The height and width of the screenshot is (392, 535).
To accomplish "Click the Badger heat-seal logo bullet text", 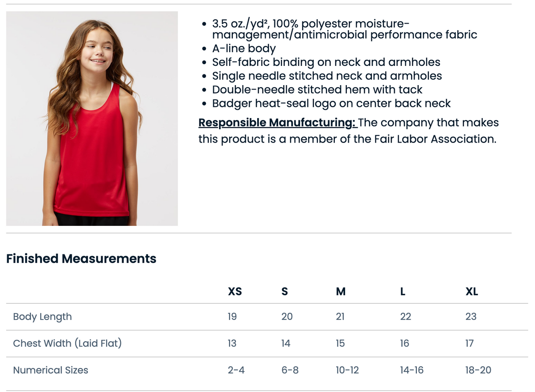I will click(x=331, y=103).
